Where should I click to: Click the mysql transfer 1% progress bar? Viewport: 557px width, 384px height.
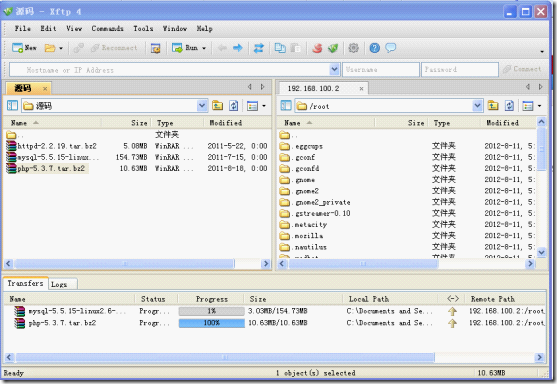(x=211, y=311)
